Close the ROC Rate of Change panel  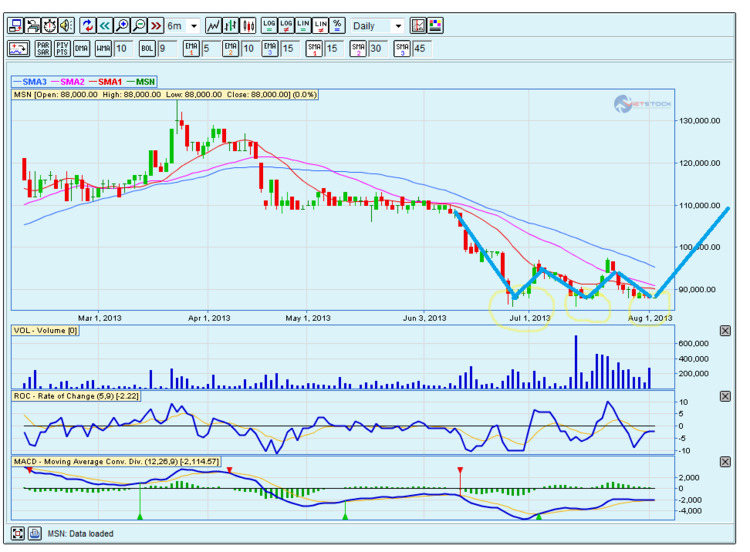[725, 396]
